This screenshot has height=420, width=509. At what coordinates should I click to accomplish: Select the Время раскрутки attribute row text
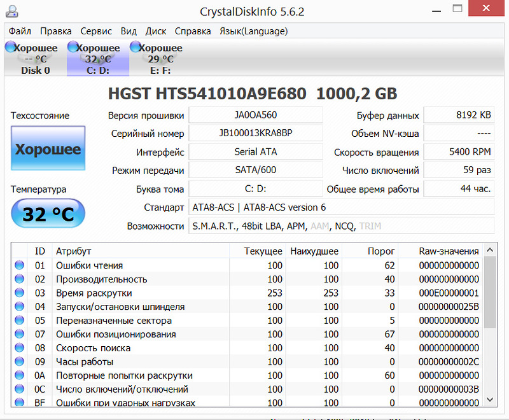pos(94,293)
